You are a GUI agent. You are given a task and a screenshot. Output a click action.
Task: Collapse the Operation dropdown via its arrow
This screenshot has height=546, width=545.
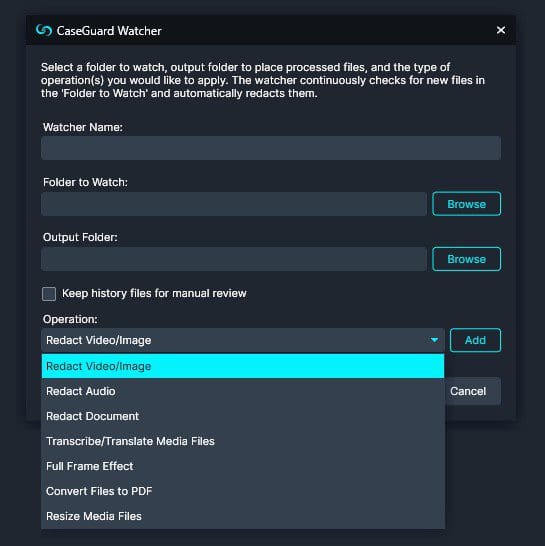pos(434,340)
